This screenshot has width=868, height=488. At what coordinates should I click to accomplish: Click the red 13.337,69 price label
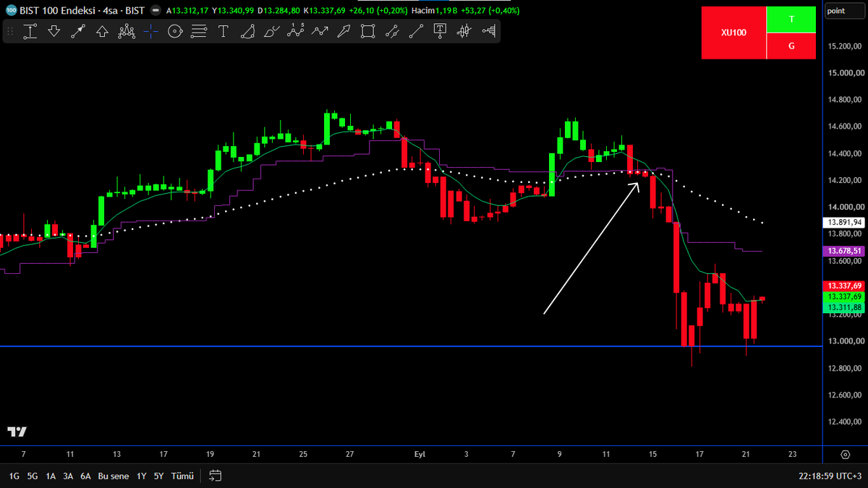pyautogui.click(x=843, y=286)
